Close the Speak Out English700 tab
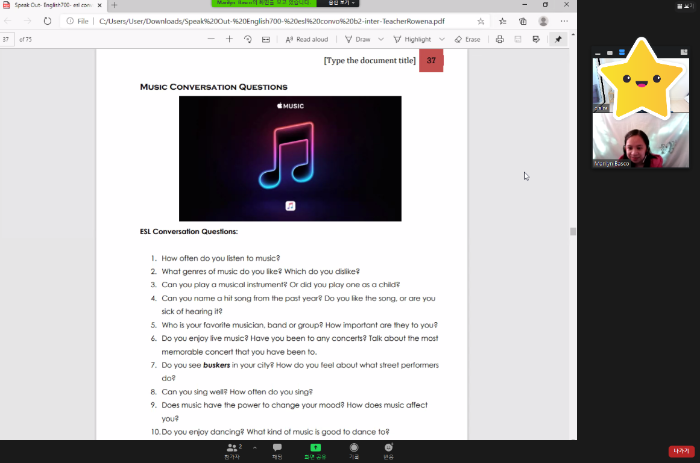Viewport: 700px width, 463px height. 100,5
